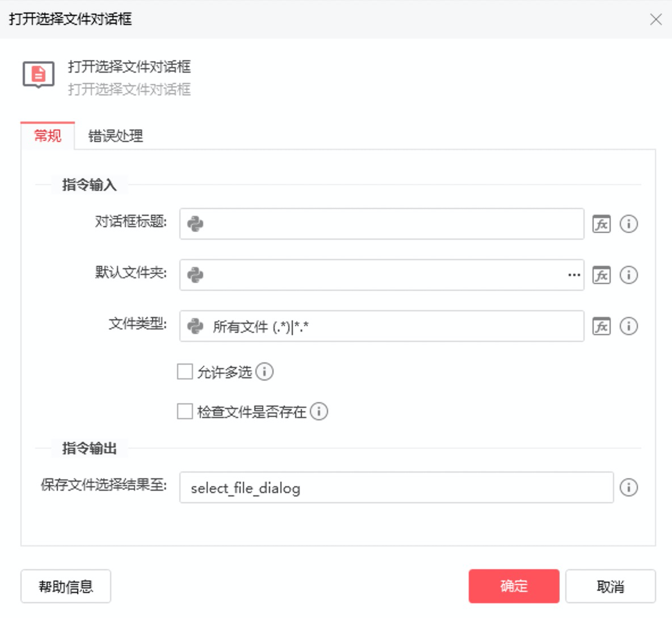672x618 pixels.
Task: Confirm with the 确定 button
Action: point(514,586)
